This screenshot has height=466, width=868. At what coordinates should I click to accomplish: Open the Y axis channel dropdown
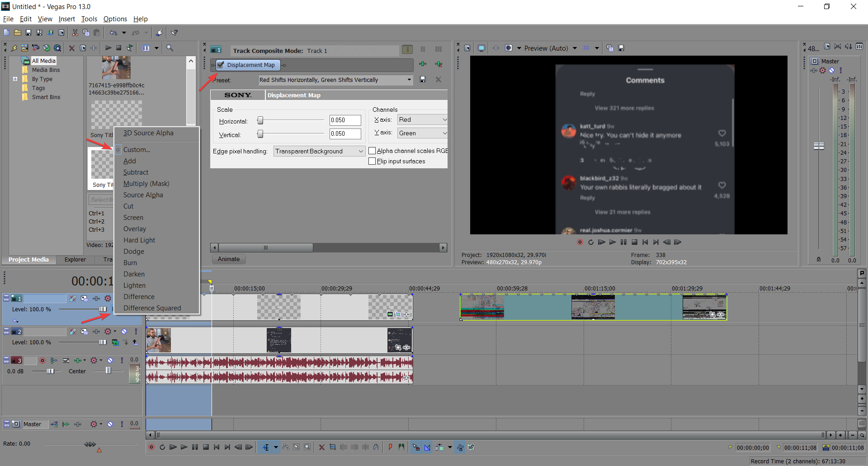(444, 133)
